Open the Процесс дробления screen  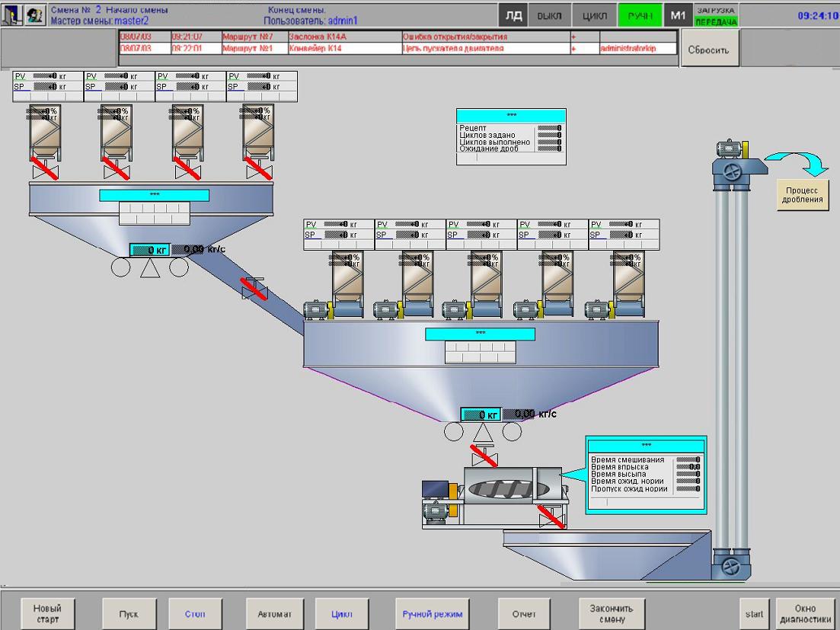(x=803, y=195)
